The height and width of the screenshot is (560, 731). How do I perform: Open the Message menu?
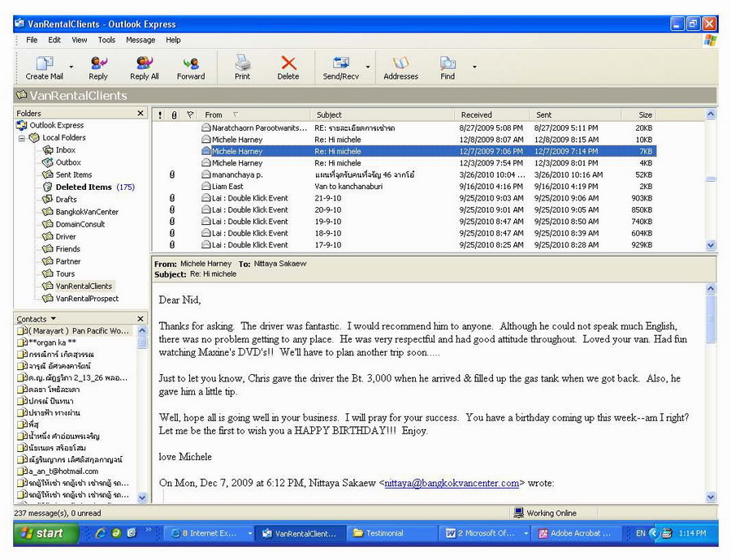pos(141,40)
